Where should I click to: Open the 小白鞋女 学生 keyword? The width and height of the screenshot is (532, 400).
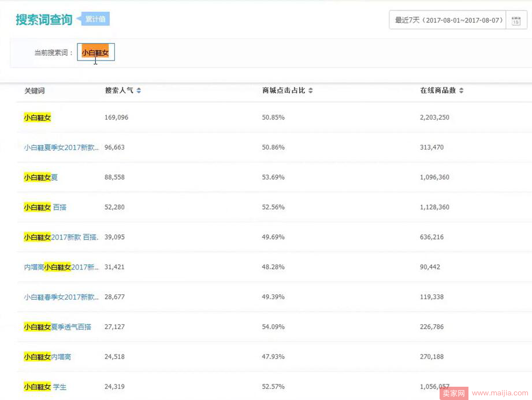(x=45, y=387)
